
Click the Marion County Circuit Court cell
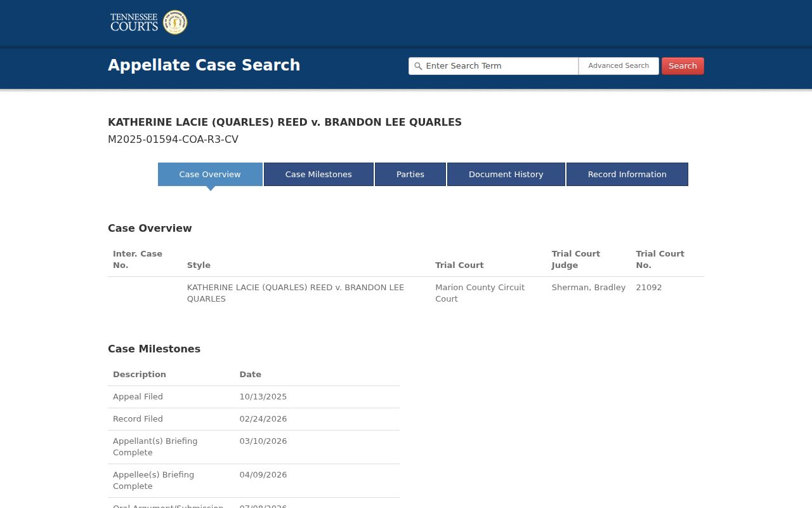[x=480, y=293]
